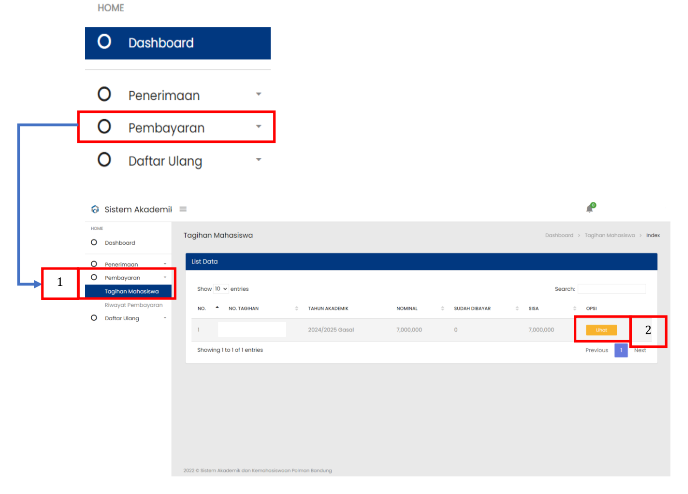The width and height of the screenshot is (688, 494).
Task: Select page 1 in the pagination
Action: [x=621, y=350]
